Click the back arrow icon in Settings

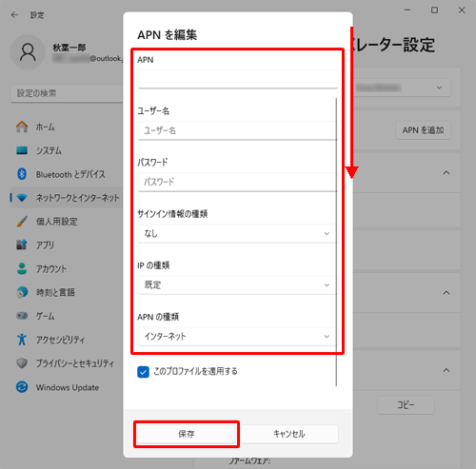(x=14, y=15)
